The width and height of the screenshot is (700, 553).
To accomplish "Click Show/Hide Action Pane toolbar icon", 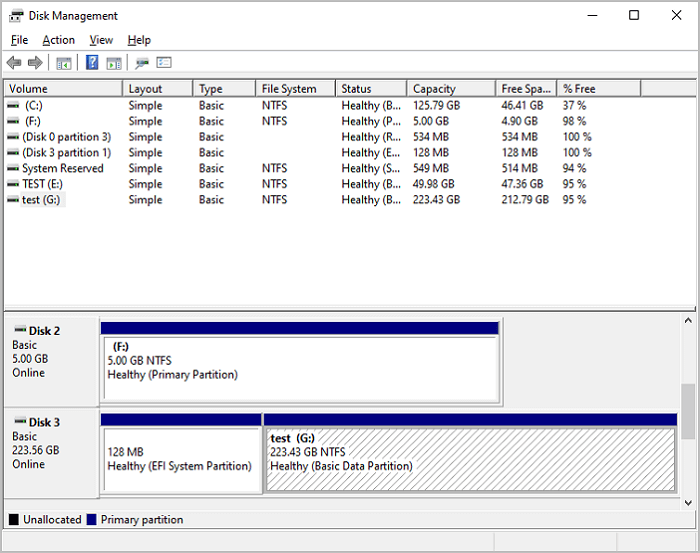I will pos(113,63).
